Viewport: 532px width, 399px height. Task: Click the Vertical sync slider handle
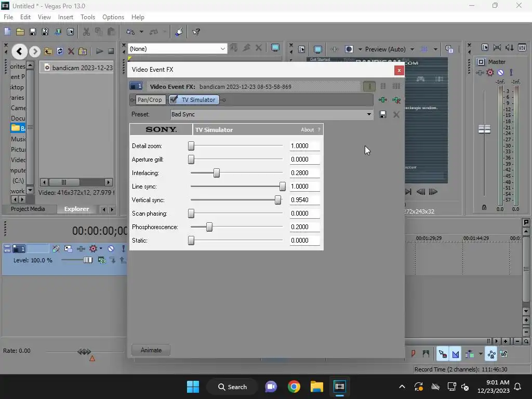[278, 200]
